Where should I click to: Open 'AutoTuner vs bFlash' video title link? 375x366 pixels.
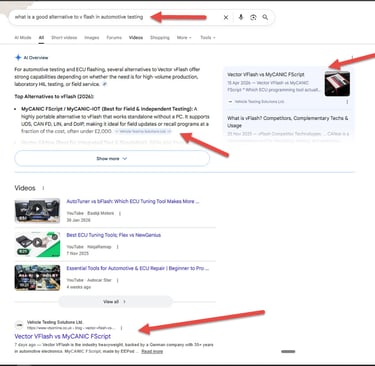pos(133,201)
